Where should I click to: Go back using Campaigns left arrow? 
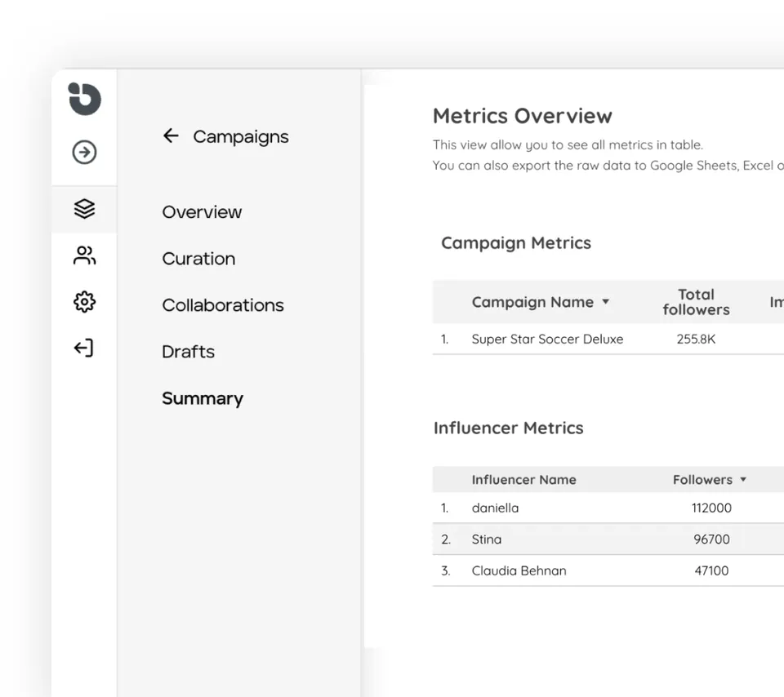click(171, 135)
